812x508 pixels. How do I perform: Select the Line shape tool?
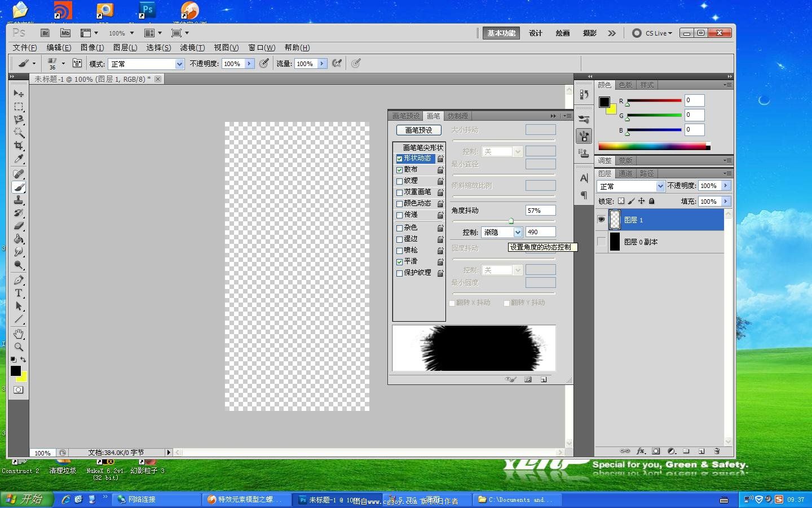click(19, 319)
